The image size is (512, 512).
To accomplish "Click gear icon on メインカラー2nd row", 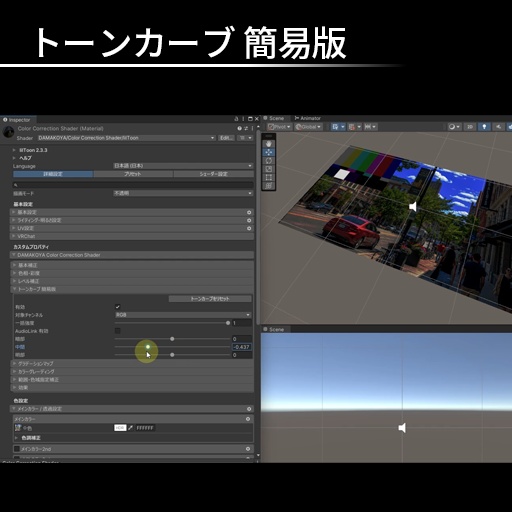I will coord(248,449).
